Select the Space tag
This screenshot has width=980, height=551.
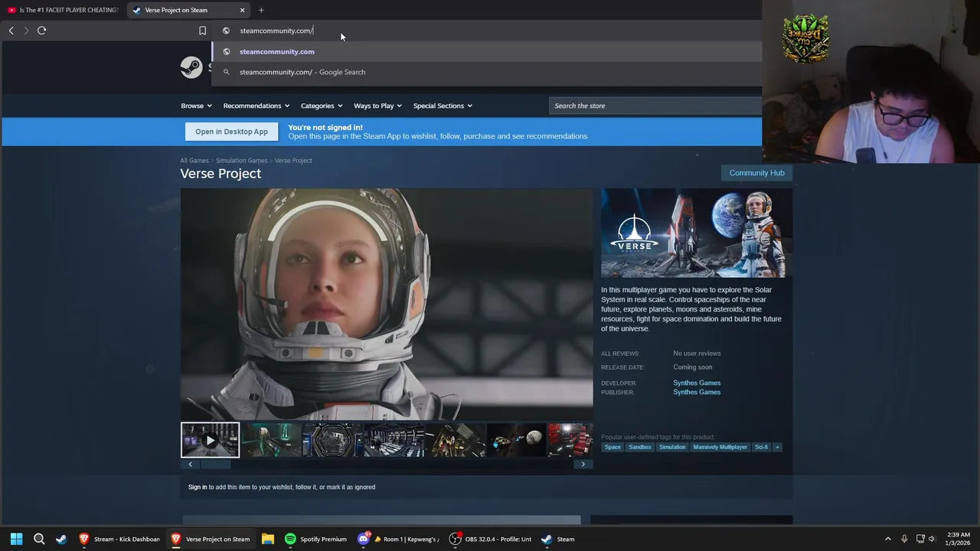[x=612, y=447]
